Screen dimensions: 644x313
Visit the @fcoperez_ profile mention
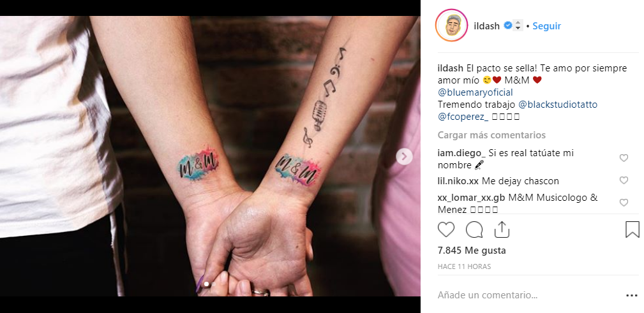coord(463,117)
